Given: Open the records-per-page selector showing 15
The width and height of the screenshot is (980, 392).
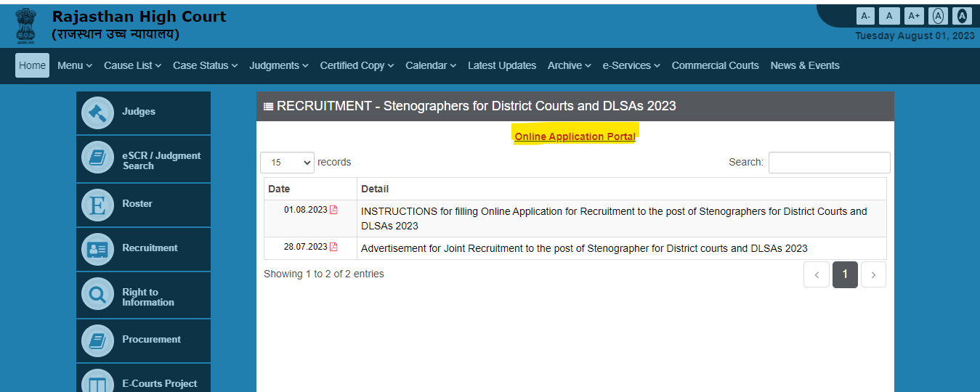Looking at the screenshot, I should coord(287,163).
